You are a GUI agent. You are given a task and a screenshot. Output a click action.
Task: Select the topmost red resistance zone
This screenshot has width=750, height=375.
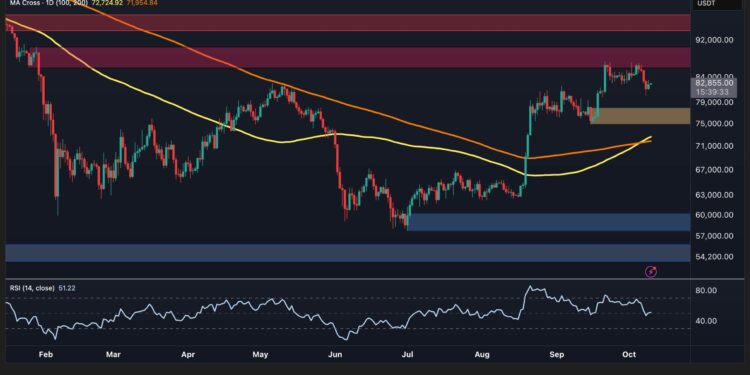click(x=348, y=22)
